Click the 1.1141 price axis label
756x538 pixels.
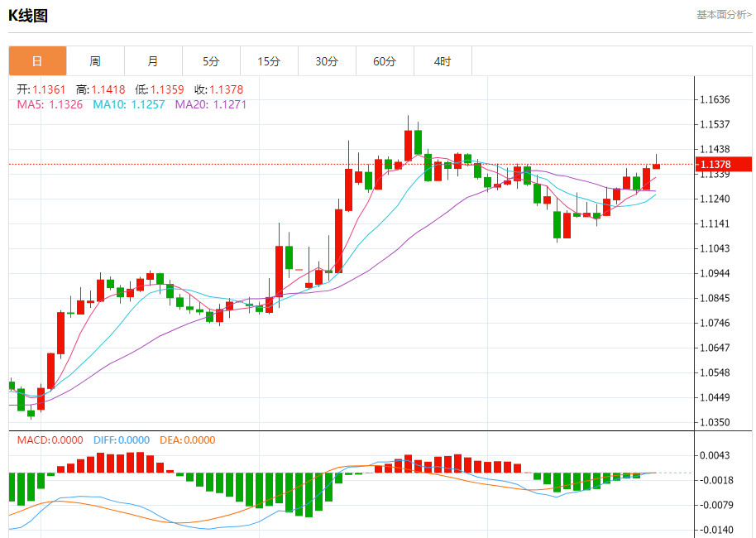pos(715,223)
